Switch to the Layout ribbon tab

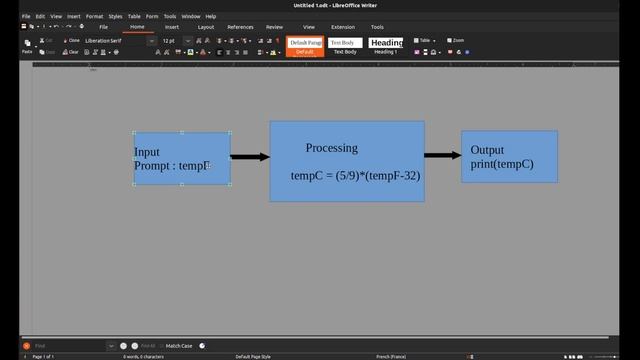tap(206, 27)
